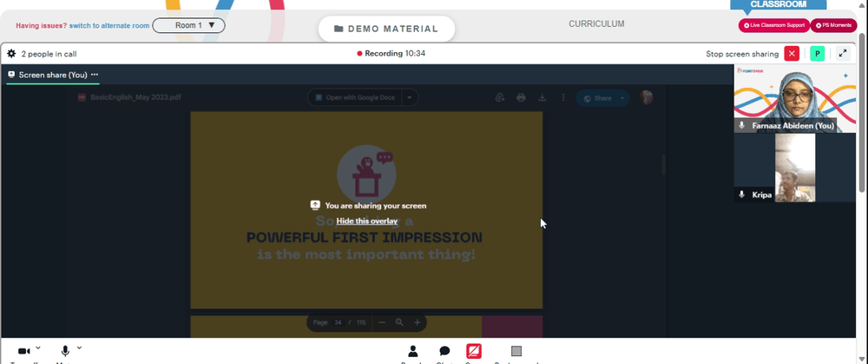Screen dimensions: 868x364
Task: Open the Room 1 dropdown
Action: coord(188,25)
